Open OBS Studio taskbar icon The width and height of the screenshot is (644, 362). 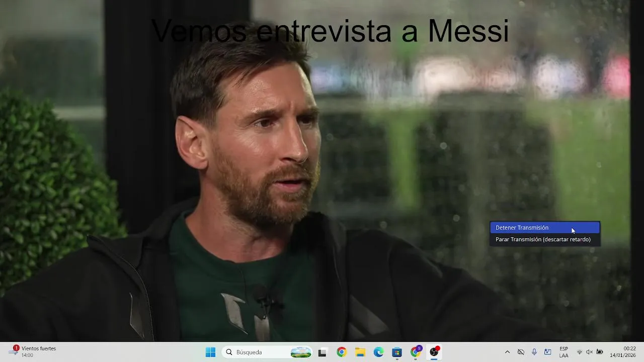(x=434, y=352)
